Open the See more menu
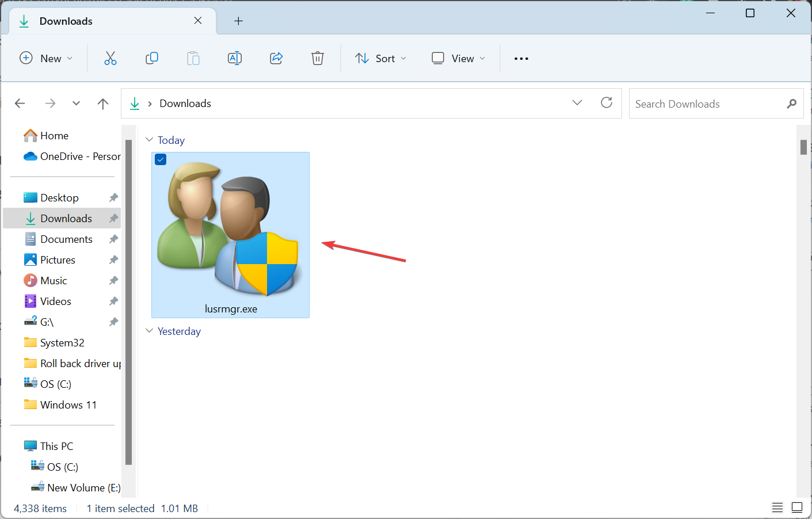The width and height of the screenshot is (812, 519). click(x=521, y=58)
